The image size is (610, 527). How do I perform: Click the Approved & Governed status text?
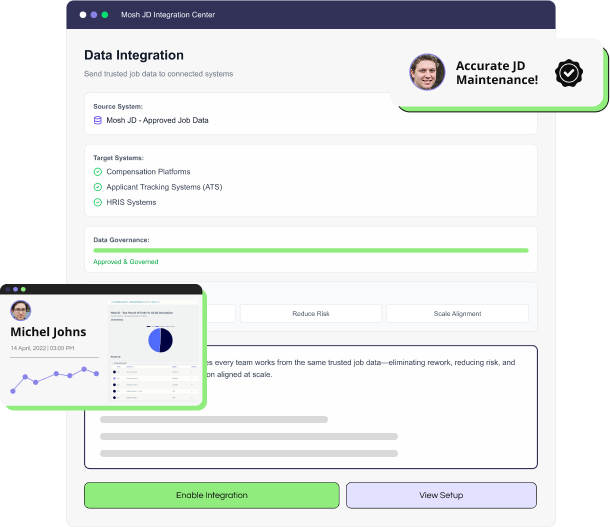click(125, 262)
